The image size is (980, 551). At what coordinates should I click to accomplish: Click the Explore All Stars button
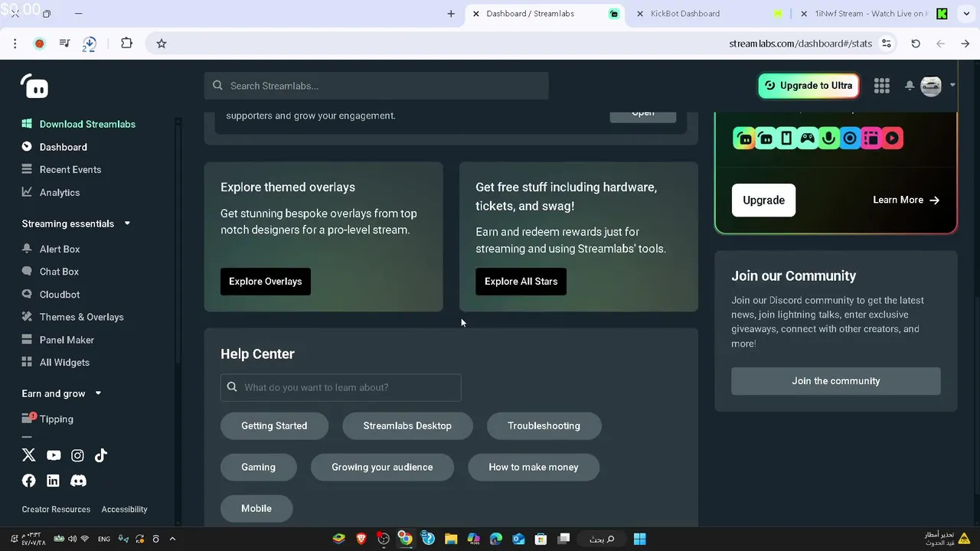(x=521, y=282)
